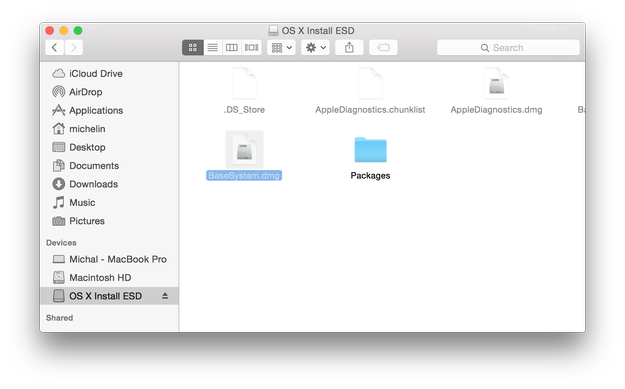Focus the Search field

[508, 47]
